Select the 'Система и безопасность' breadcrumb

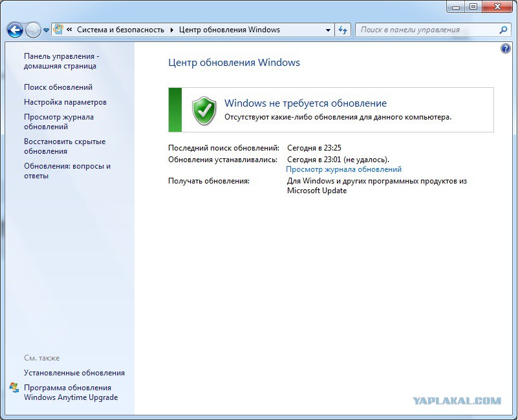(120, 30)
